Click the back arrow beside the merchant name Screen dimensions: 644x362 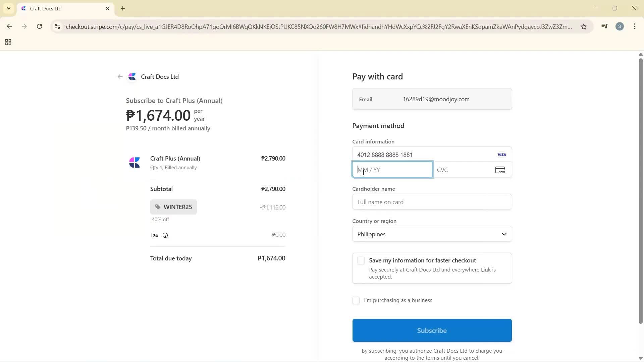pos(120,76)
